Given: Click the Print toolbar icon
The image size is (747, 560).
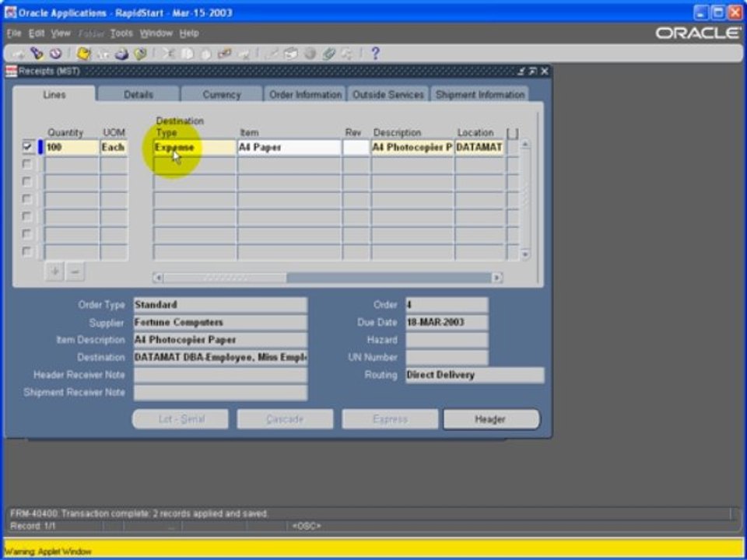Looking at the screenshot, I should [x=121, y=54].
